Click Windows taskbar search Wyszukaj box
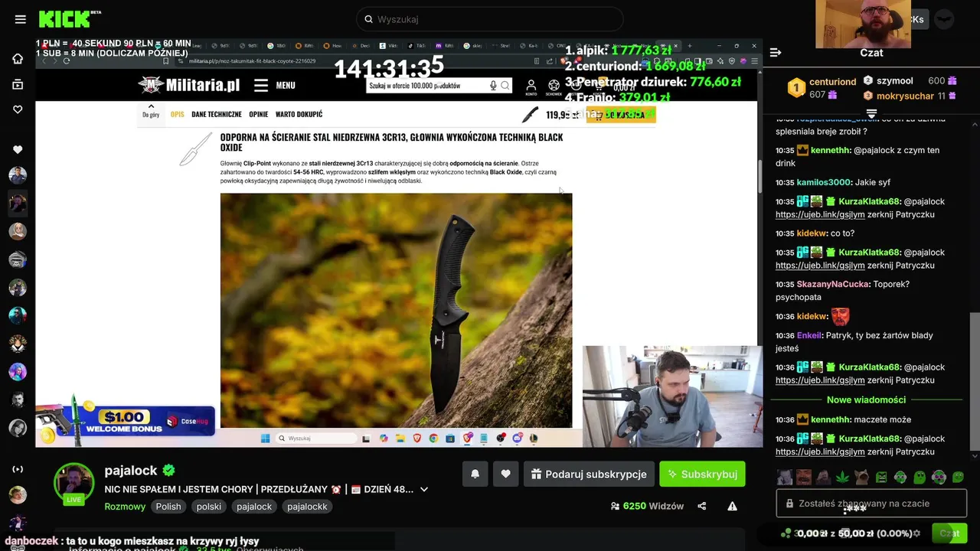Viewport: 980px width, 551px height. coord(316,439)
